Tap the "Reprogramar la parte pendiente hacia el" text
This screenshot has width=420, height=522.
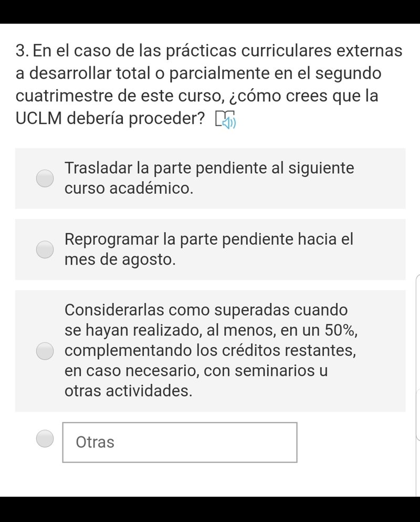click(209, 239)
